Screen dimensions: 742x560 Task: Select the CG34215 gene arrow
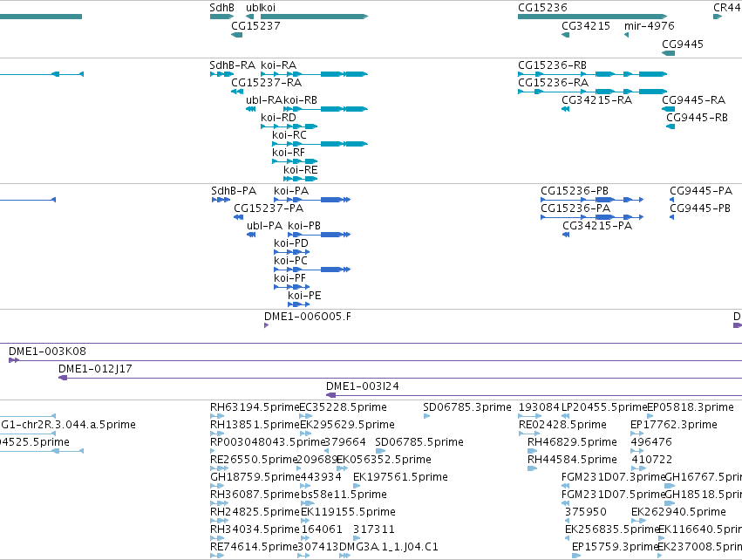point(566,35)
